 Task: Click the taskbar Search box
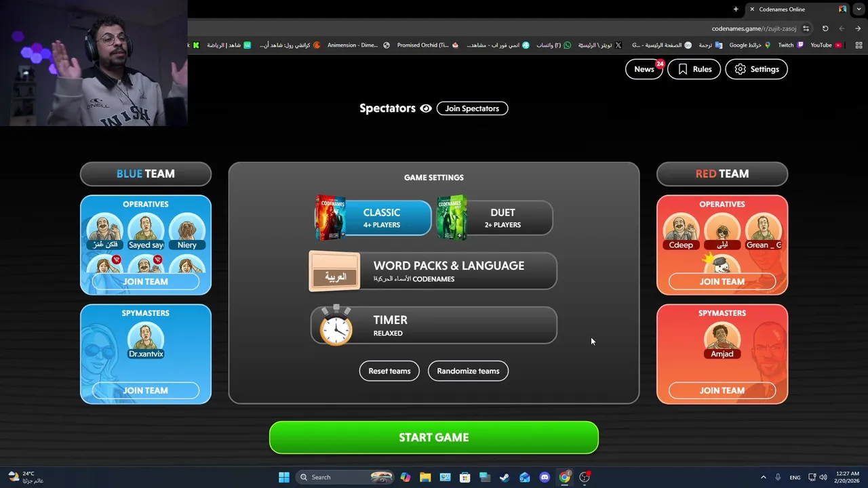point(346,477)
